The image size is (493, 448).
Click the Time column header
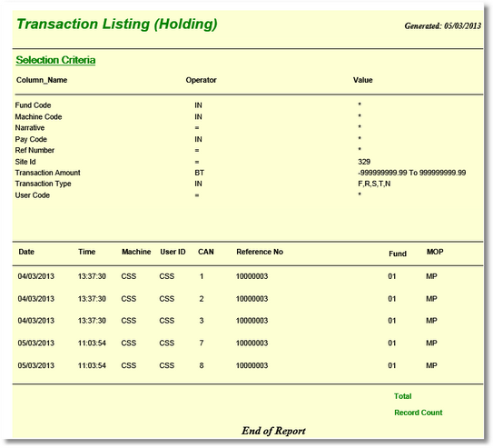coord(87,252)
